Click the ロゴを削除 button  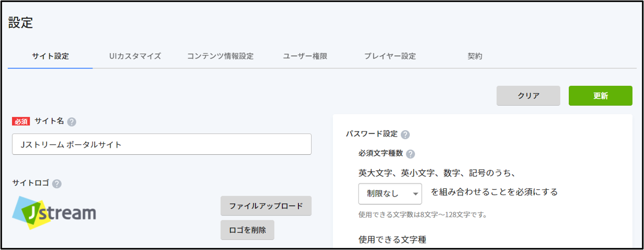pyautogui.click(x=247, y=230)
